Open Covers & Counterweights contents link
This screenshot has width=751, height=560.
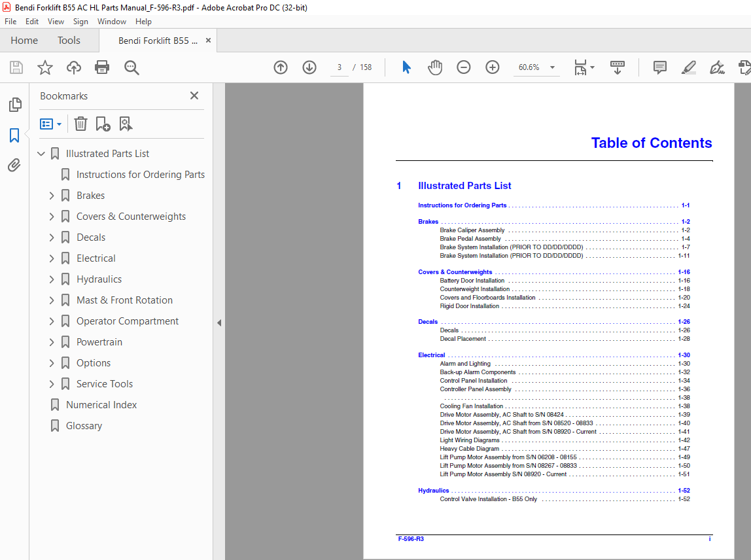click(x=455, y=272)
